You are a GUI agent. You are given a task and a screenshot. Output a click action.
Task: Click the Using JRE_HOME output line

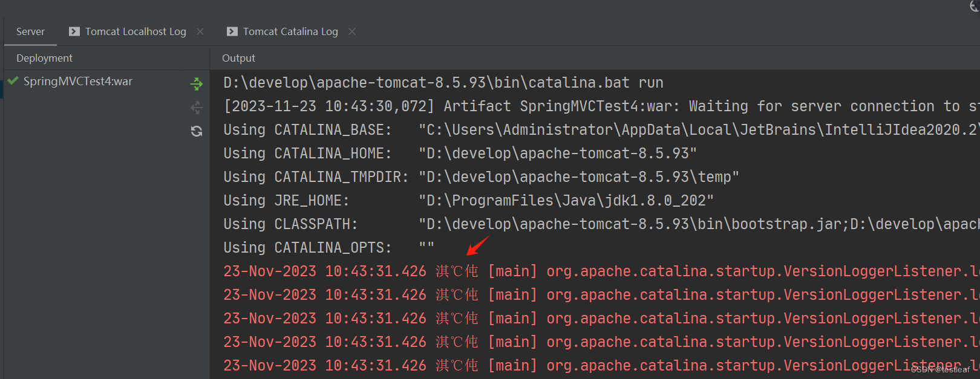(x=468, y=201)
